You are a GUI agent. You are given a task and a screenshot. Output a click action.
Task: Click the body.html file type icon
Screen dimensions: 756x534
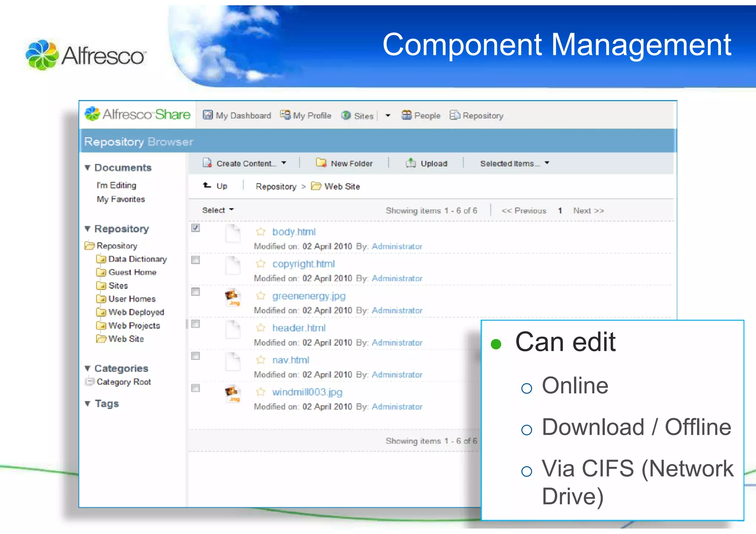(x=233, y=233)
